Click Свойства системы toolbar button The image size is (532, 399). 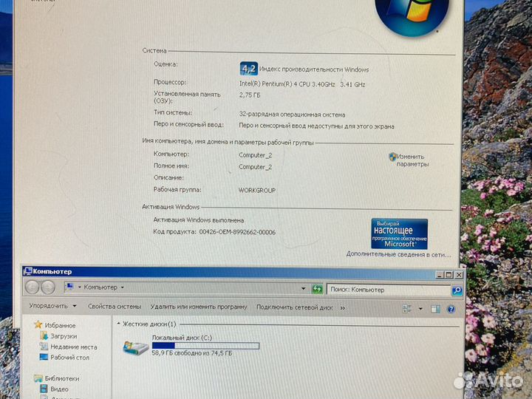pos(115,307)
